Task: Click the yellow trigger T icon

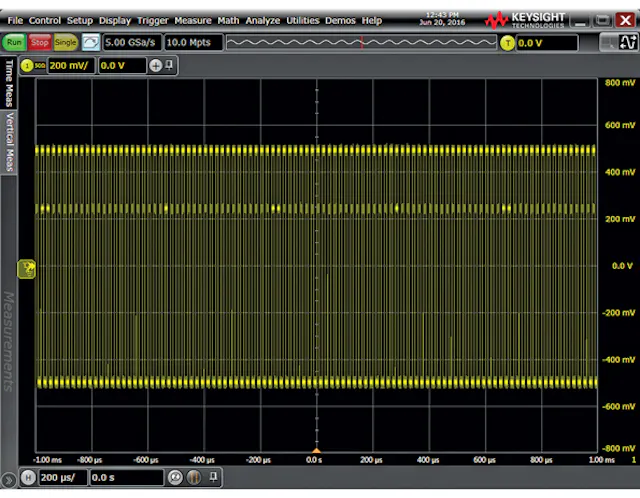Action: coord(507,43)
